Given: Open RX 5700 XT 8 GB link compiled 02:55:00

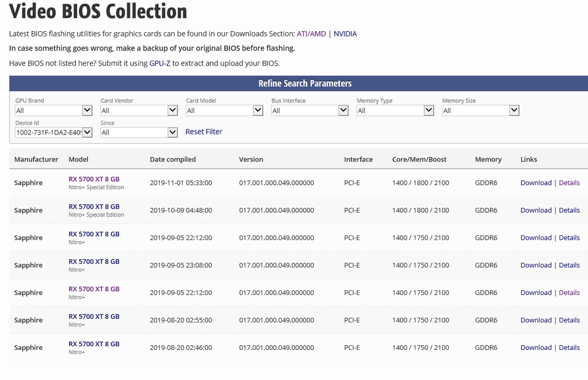Looking at the screenshot, I should (x=94, y=317).
